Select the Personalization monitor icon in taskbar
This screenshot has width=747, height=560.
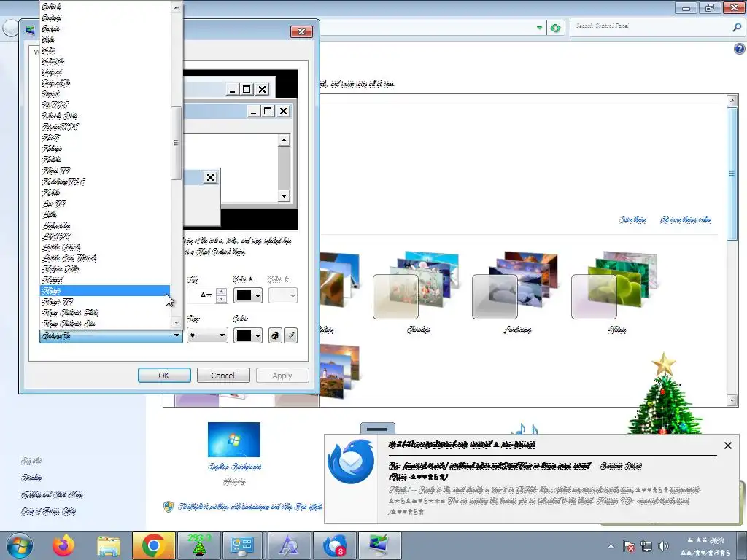(379, 545)
